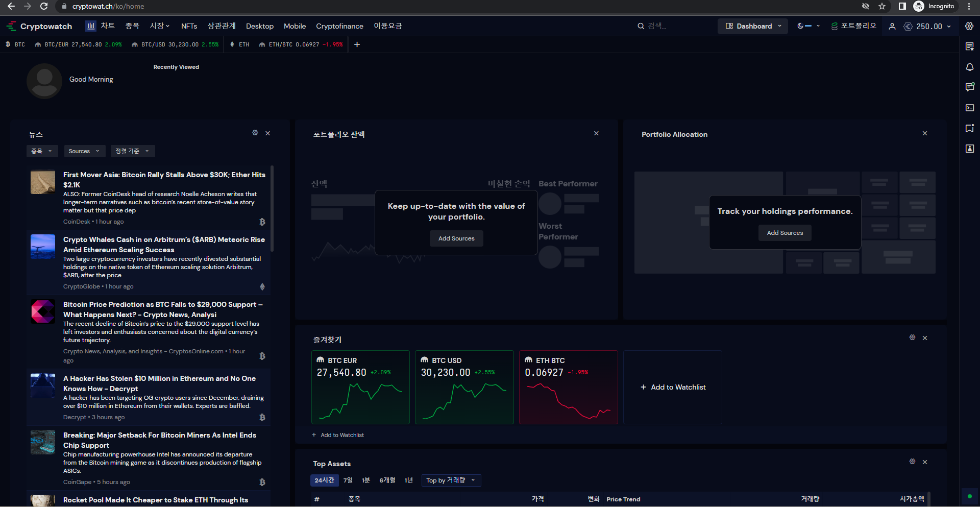
Task: Click the Bitcoin tag on the CoinDesk article
Action: (x=262, y=222)
